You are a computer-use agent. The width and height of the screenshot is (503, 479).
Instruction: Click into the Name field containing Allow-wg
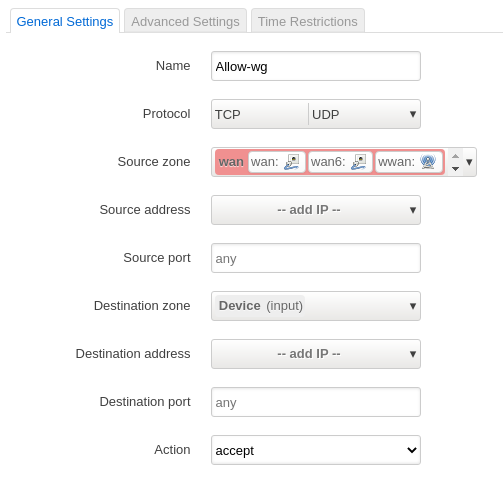[x=316, y=66]
